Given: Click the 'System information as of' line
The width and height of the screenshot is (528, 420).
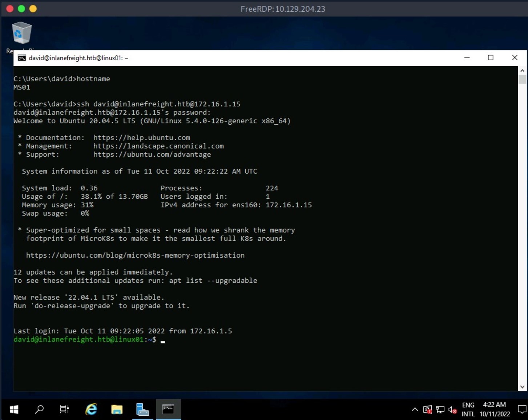Looking at the screenshot, I should click(x=140, y=171).
